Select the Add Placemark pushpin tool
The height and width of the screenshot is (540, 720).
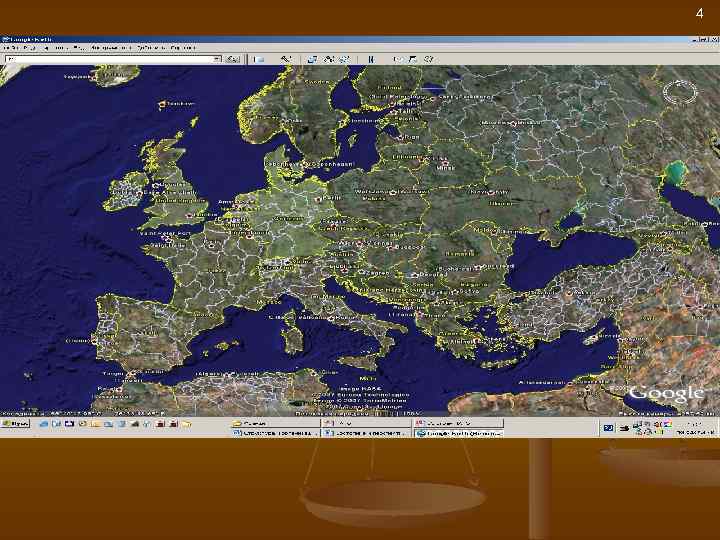point(286,59)
